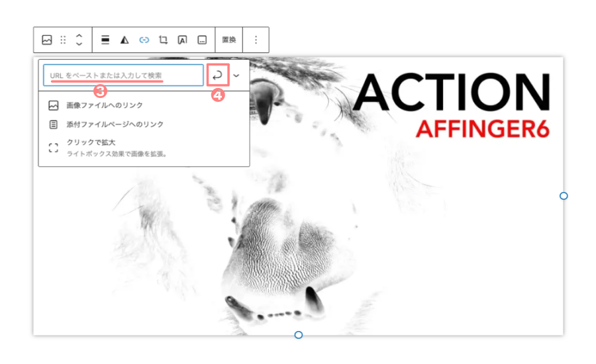Screen dimensions: 596x364
Task: Move block down with the down arrow
Action: click(x=79, y=44)
